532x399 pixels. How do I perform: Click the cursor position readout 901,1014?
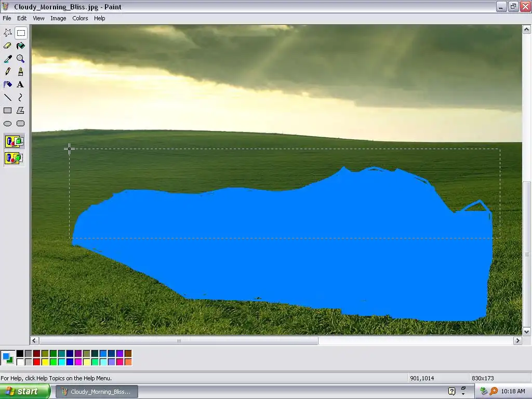[422, 378]
